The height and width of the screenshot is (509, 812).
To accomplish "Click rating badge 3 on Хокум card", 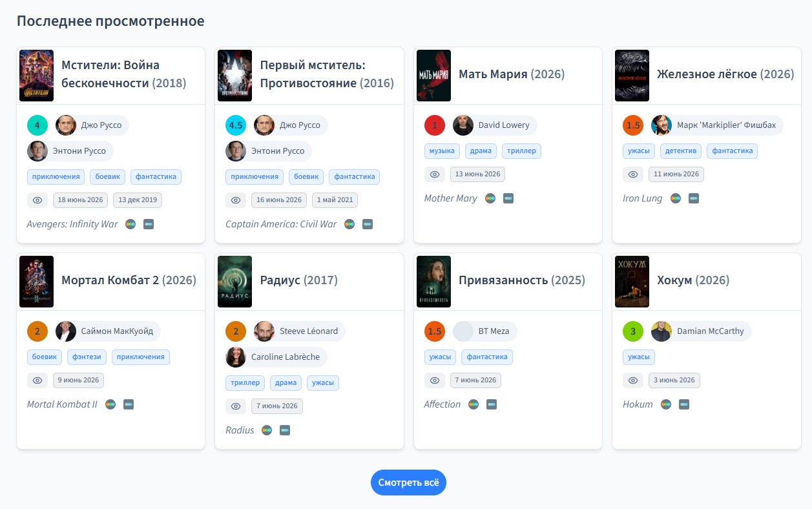I will tap(633, 331).
